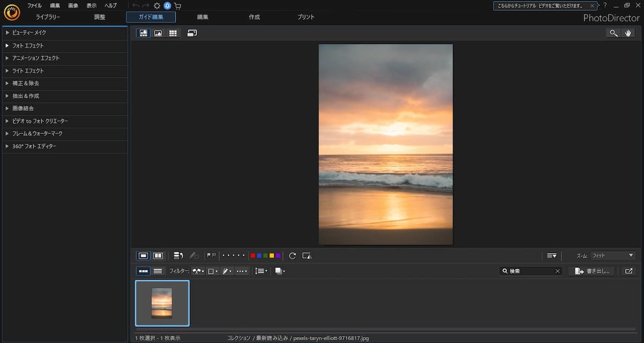Click the notification bell icon
This screenshot has width=644, height=343.
(x=167, y=5)
